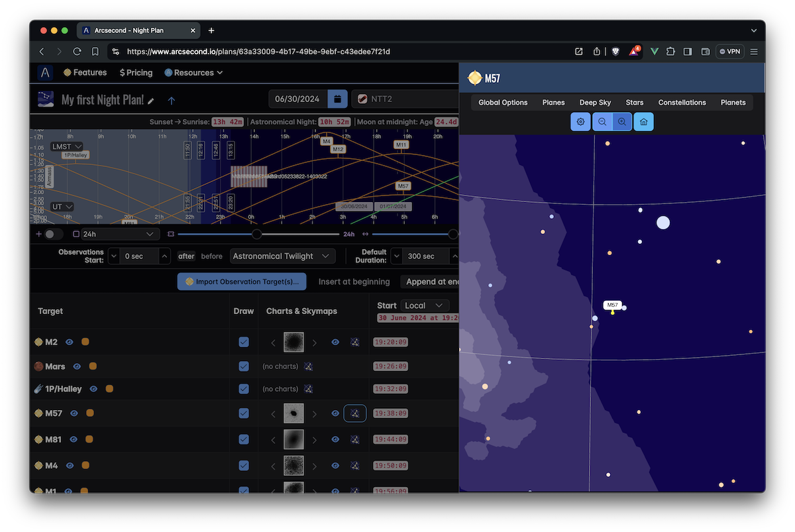
Task: Select the Constellations tab
Action: 682,103
